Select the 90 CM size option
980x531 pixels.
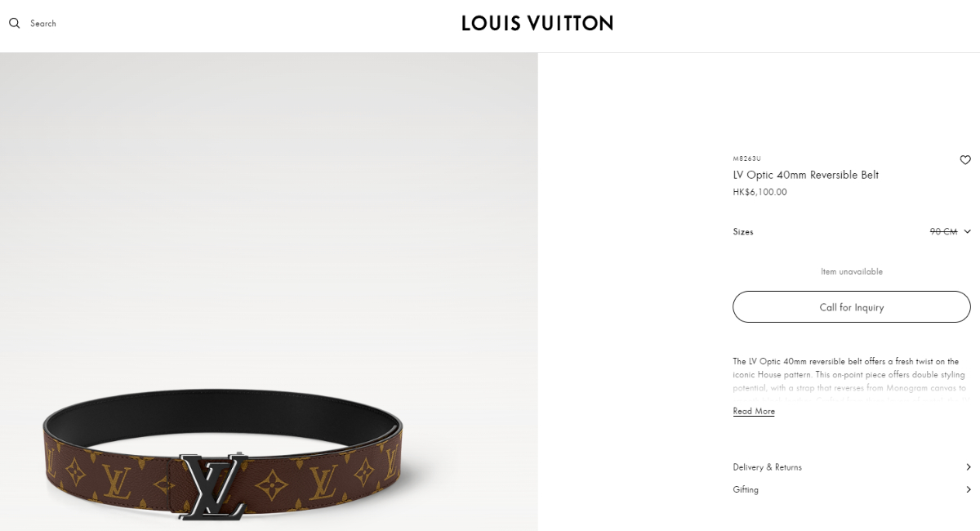pos(943,232)
